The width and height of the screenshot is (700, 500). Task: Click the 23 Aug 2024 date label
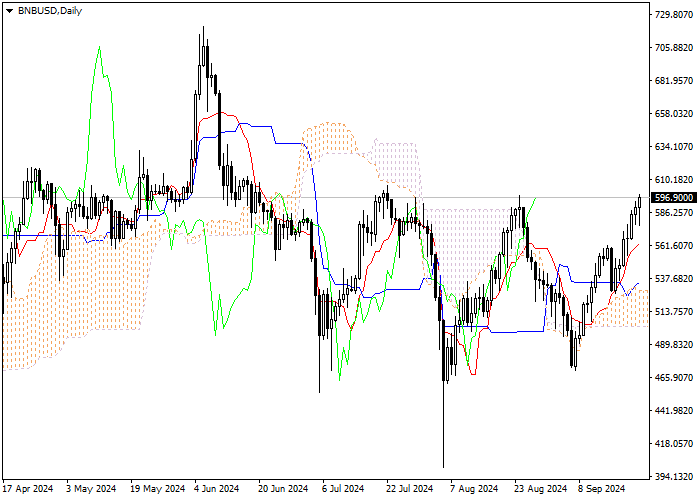(541, 489)
